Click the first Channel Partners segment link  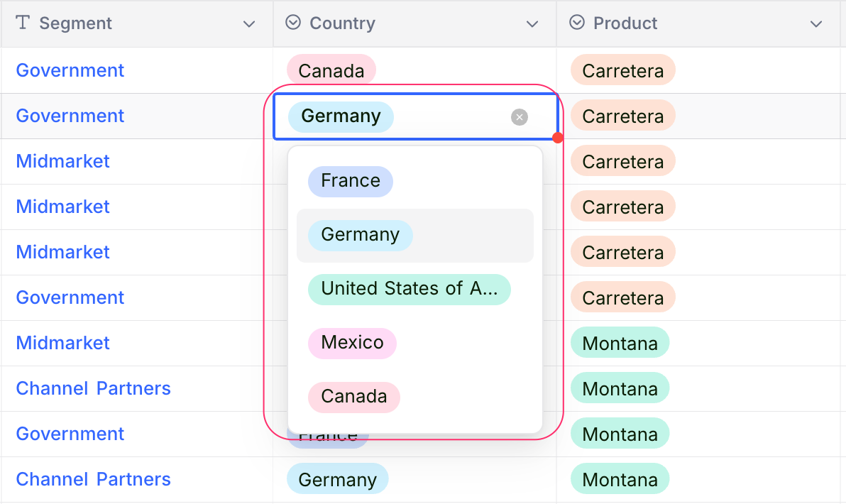[93, 388]
